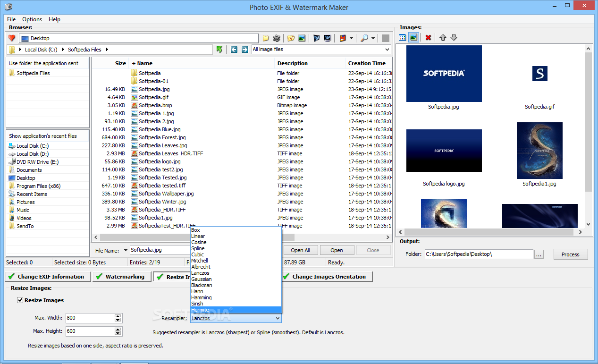Click the gear-shaped system folders icon

pyautogui.click(x=277, y=38)
